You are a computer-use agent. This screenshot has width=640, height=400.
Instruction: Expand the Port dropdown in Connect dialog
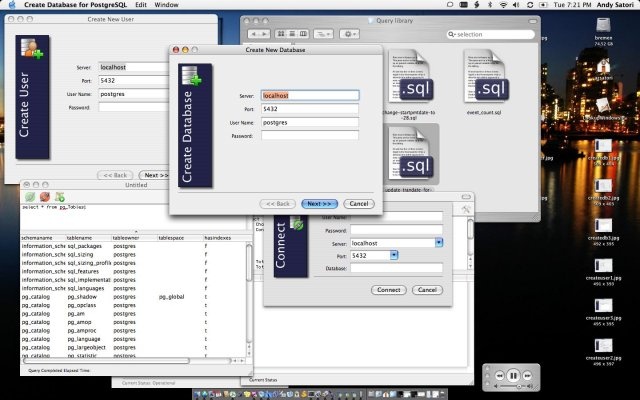pos(394,255)
